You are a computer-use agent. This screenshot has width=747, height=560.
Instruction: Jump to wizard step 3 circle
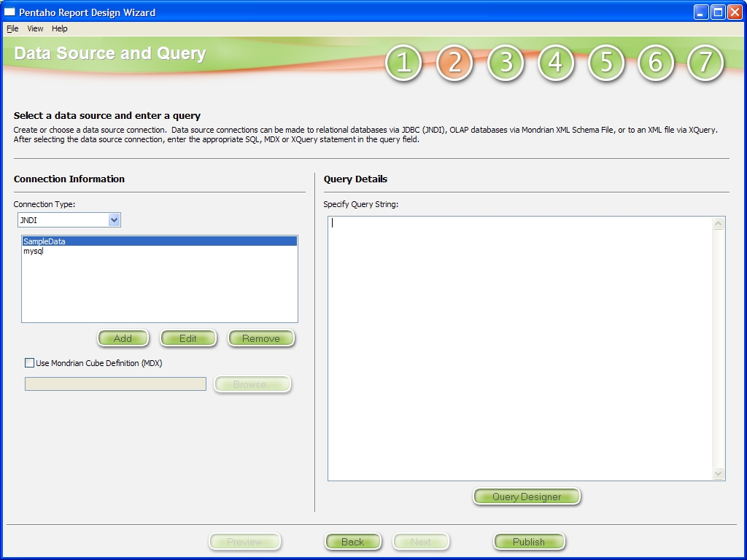pyautogui.click(x=505, y=63)
